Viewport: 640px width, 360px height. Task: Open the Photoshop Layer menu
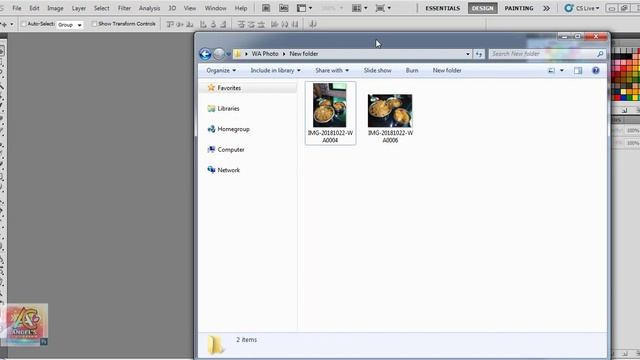pyautogui.click(x=79, y=8)
